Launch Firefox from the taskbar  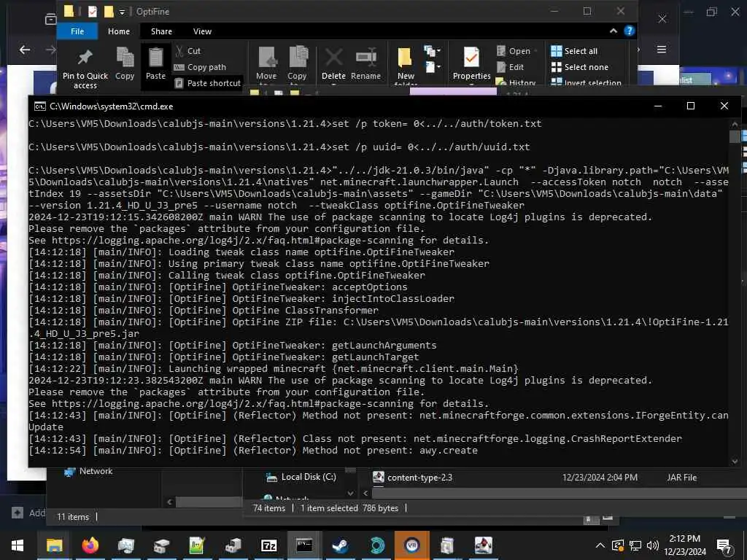pyautogui.click(x=90, y=545)
